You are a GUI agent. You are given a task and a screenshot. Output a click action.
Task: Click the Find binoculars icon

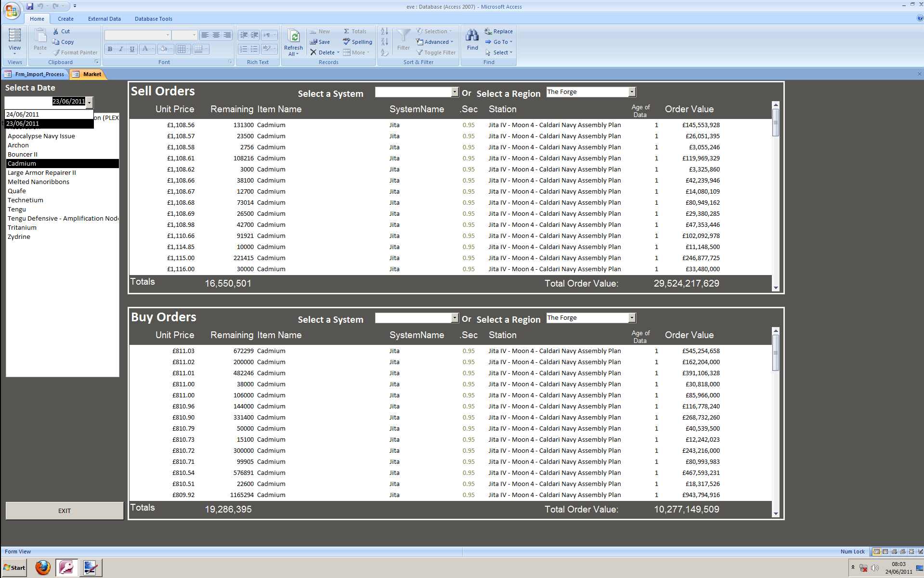(472, 36)
